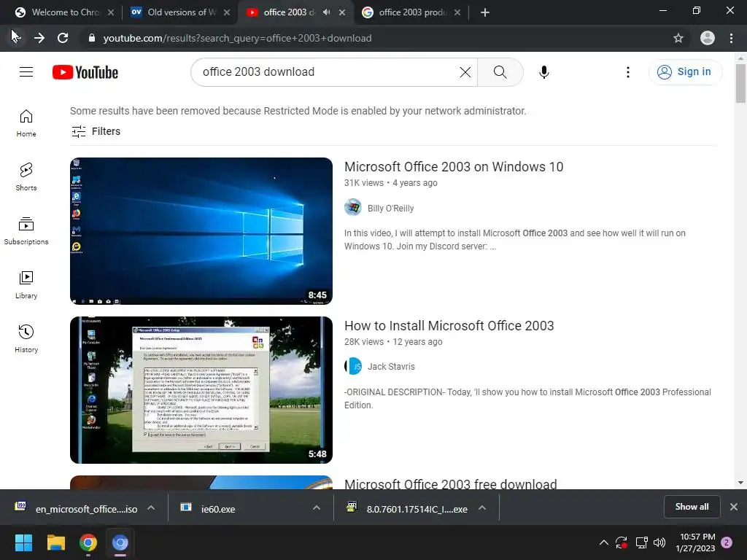
Task: Reload the page
Action: coord(63,38)
